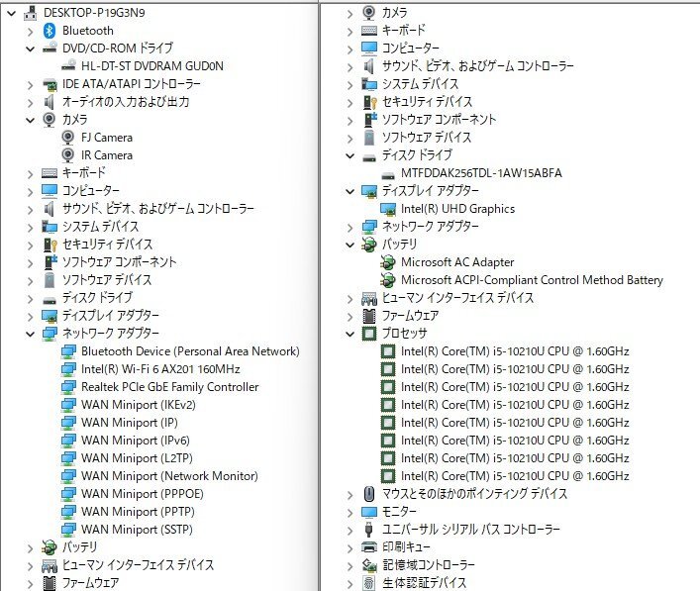
Task: Click the IR Camera webcam icon
Action: [68, 154]
